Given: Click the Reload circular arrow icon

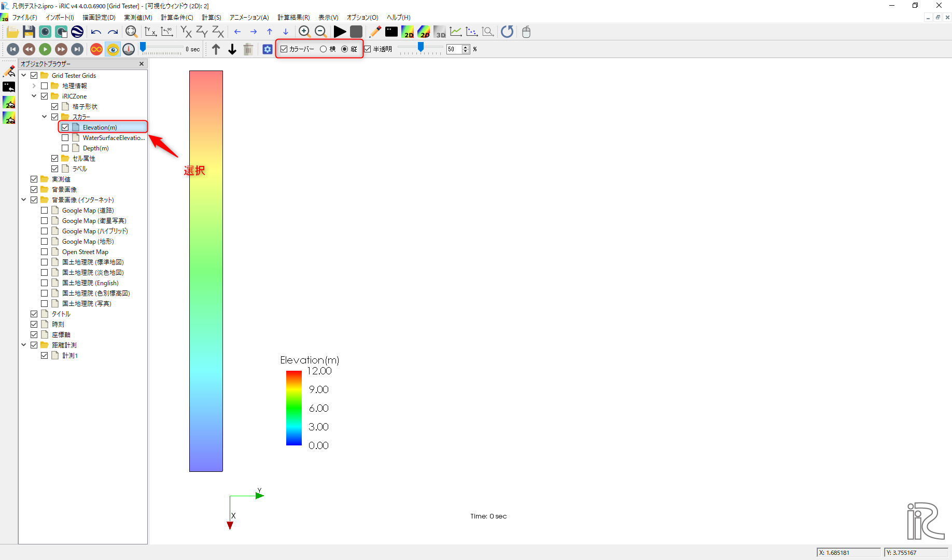Looking at the screenshot, I should (507, 32).
